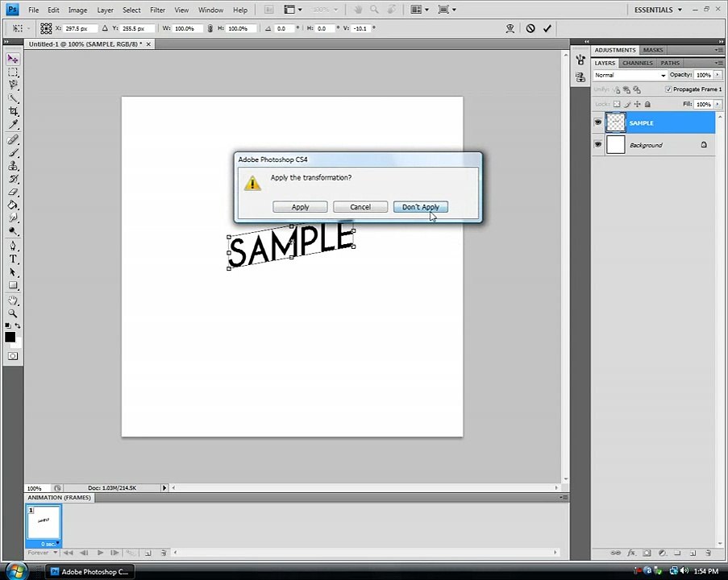Select the Clone Stamp tool
The image size is (728, 580).
tap(13, 166)
